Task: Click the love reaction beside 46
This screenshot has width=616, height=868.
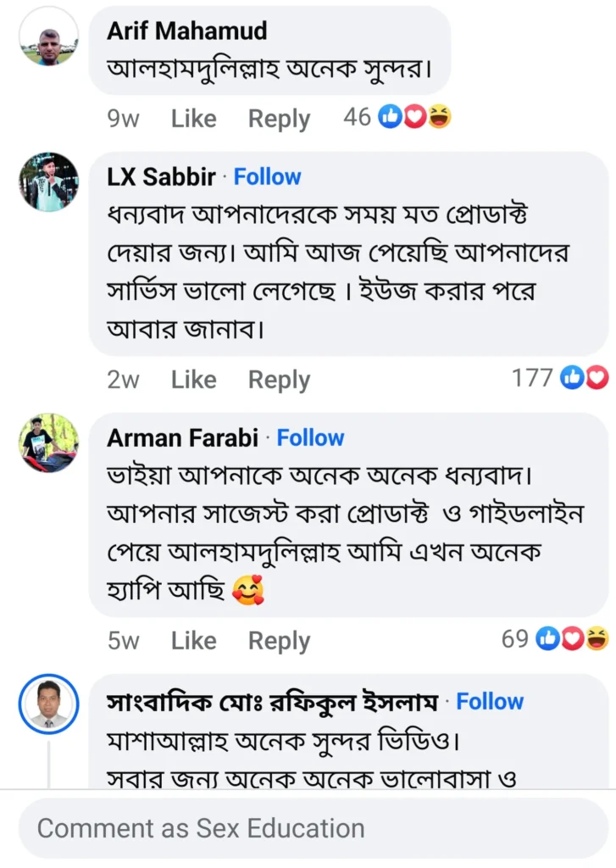Action: click(x=413, y=117)
